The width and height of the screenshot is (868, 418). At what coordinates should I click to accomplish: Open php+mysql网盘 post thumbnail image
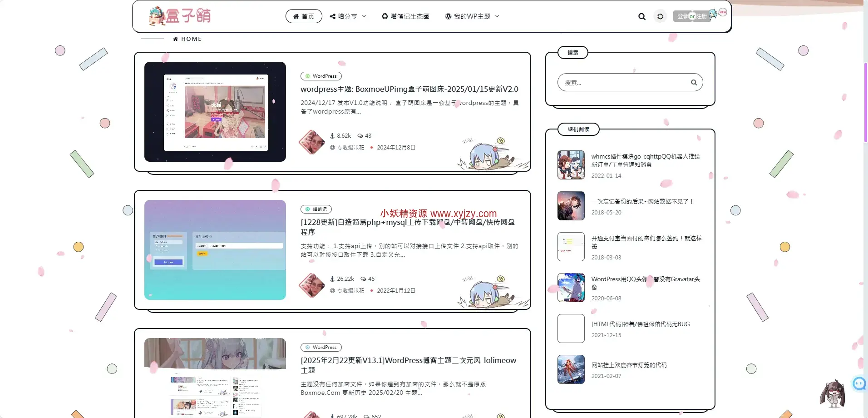point(215,250)
